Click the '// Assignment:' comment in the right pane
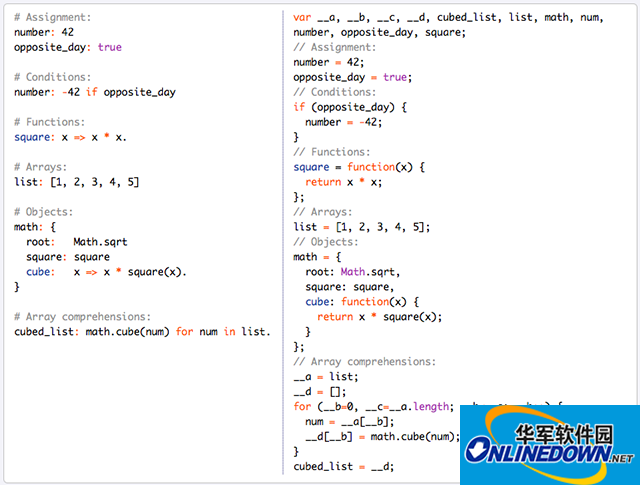 [x=334, y=47]
